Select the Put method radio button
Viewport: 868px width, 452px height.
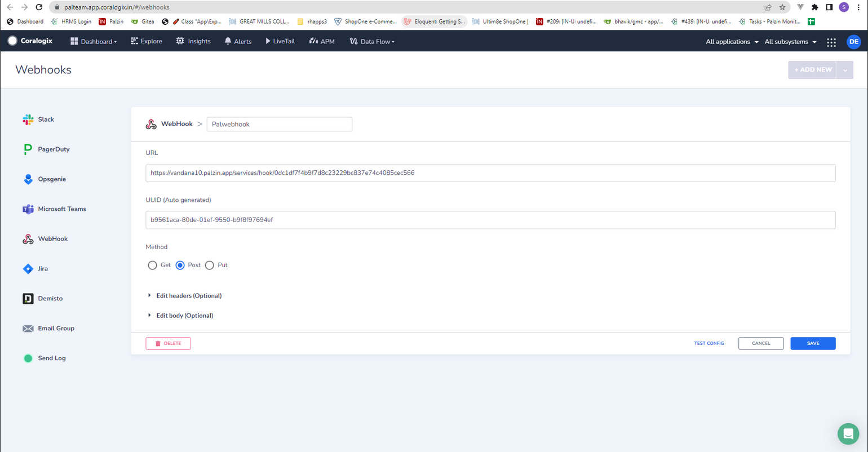[x=210, y=265]
